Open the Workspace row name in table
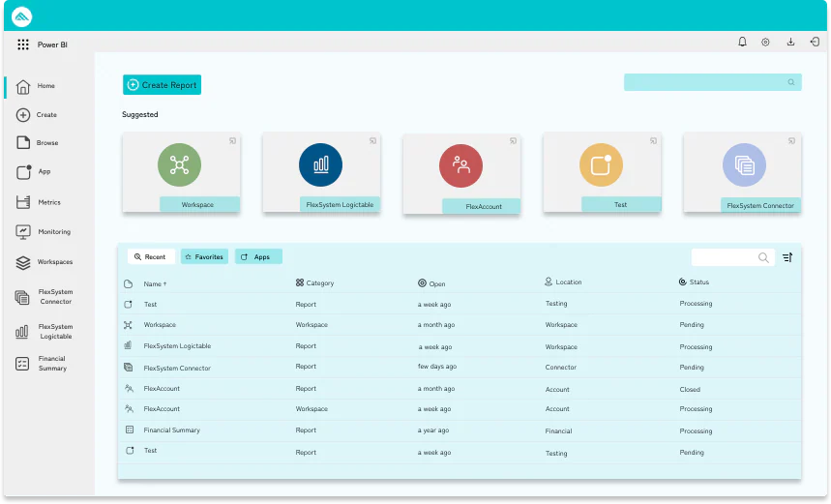831x504 pixels. (x=160, y=325)
